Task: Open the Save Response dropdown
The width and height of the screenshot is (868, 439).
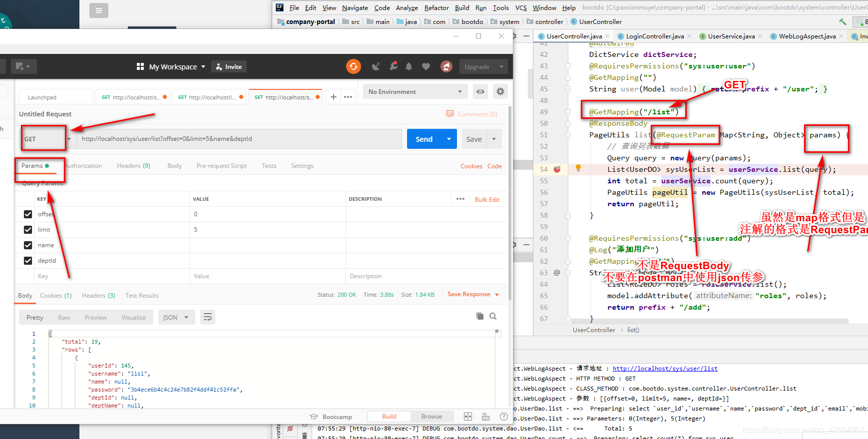Action: pos(473,294)
